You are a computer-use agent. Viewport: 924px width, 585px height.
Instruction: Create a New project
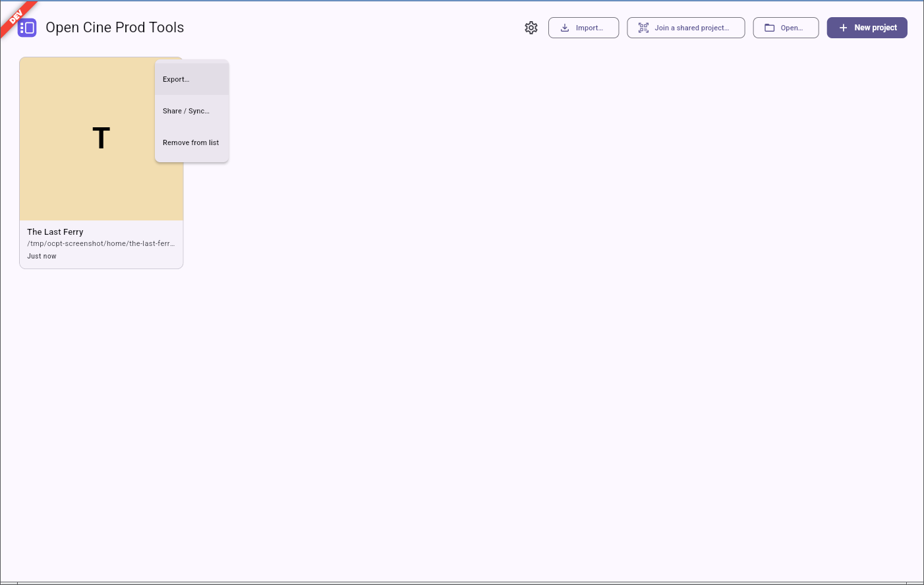click(867, 28)
